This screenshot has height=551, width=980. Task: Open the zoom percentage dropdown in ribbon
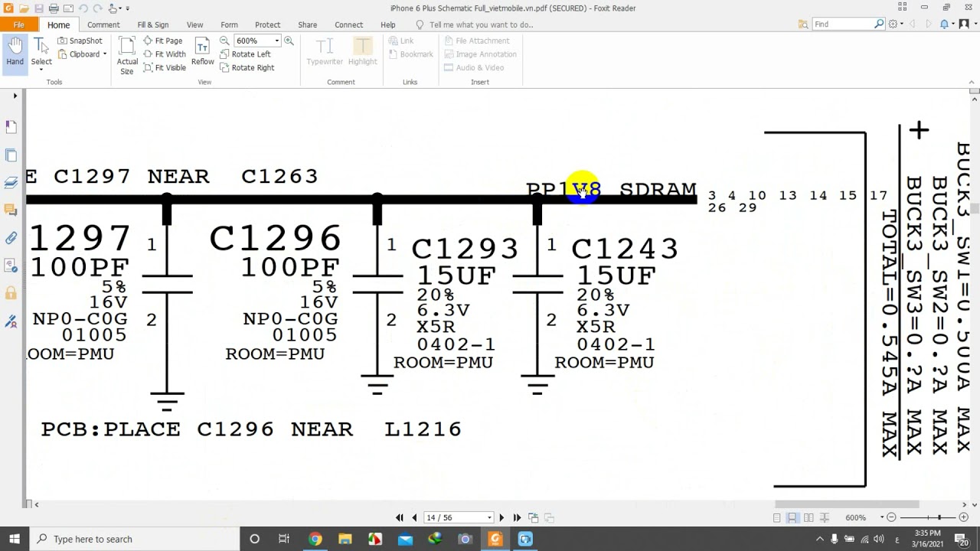276,41
